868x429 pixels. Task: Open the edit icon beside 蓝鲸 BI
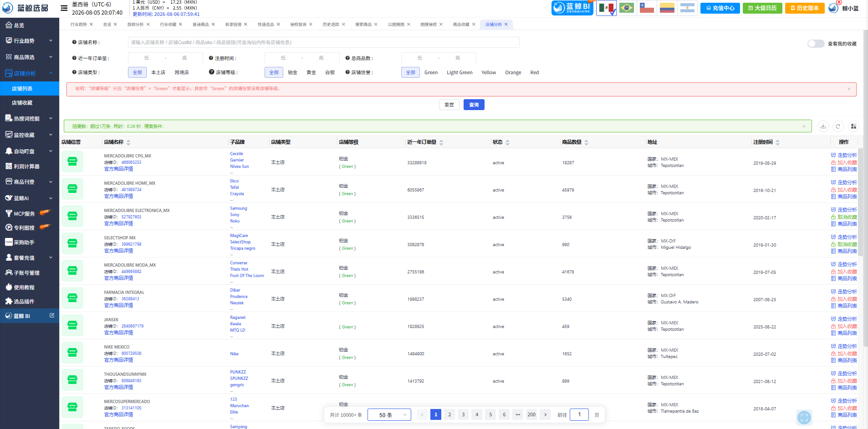coord(52,315)
